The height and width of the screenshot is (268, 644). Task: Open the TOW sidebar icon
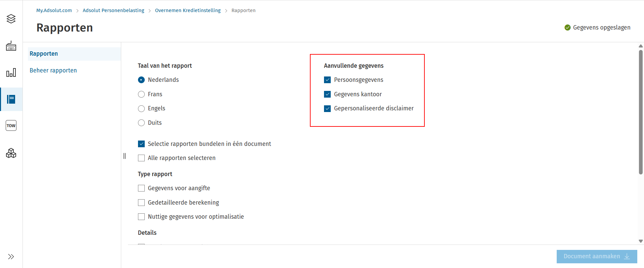[x=11, y=125]
